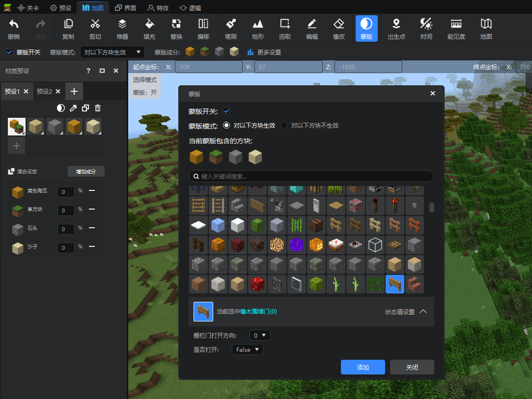
Task: Click the duplicate icon in material presets
Action: pyautogui.click(x=85, y=108)
